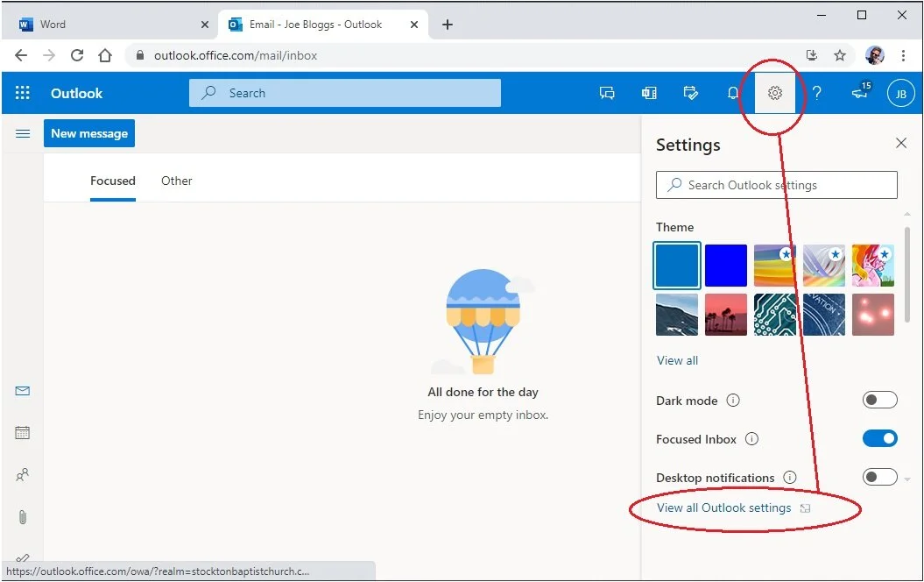924x582 pixels.
Task: Click the browser address bar URL
Action: [236, 55]
